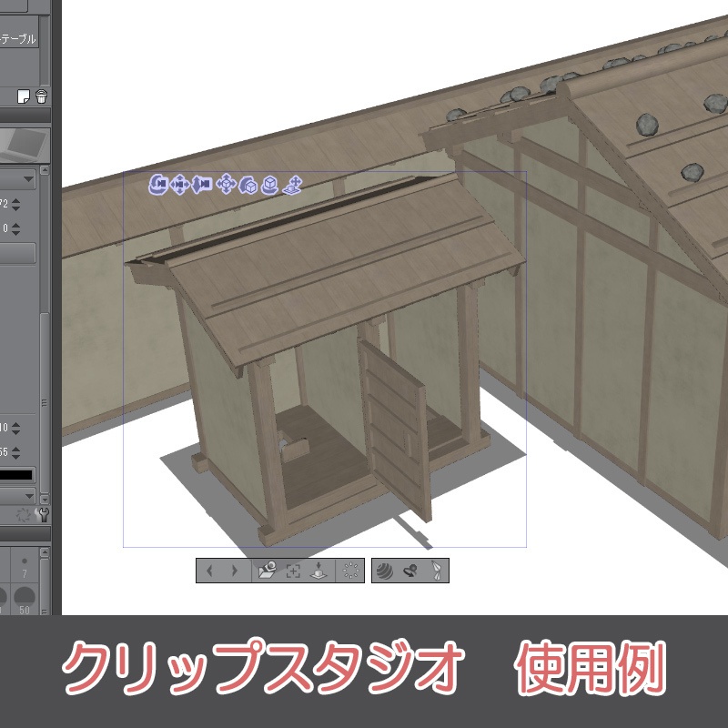The width and height of the screenshot is (728, 728).
Task: Select the camera translate icon on the object launcher
Action: point(179,186)
